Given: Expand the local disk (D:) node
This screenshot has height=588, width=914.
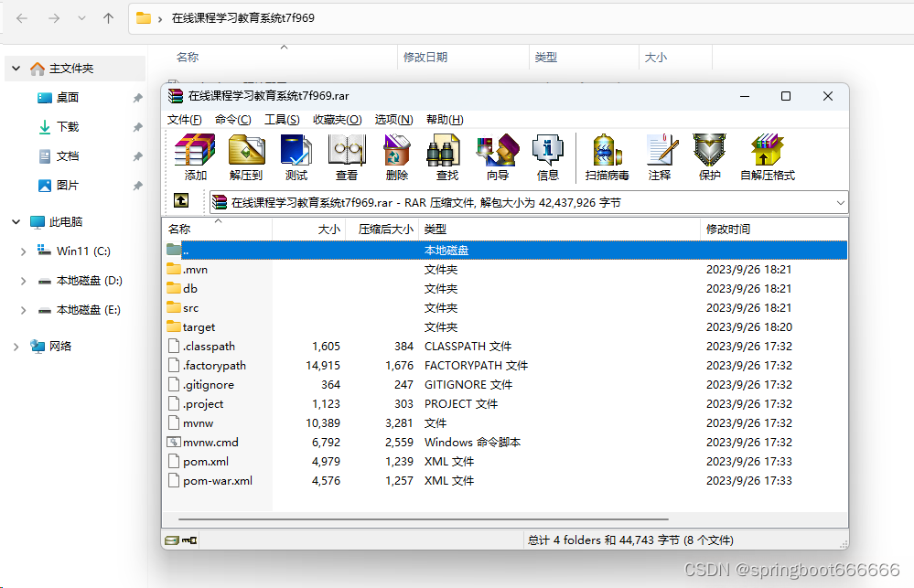Looking at the screenshot, I should point(23,281).
